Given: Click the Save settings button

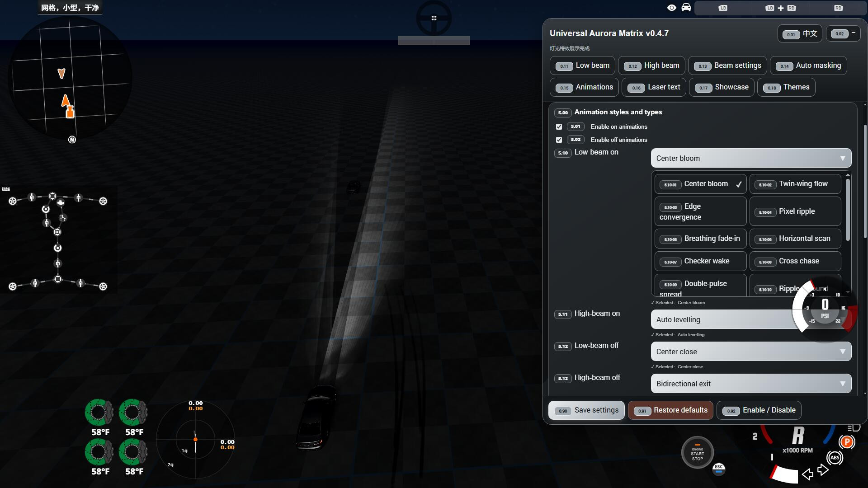Looking at the screenshot, I should click(586, 410).
